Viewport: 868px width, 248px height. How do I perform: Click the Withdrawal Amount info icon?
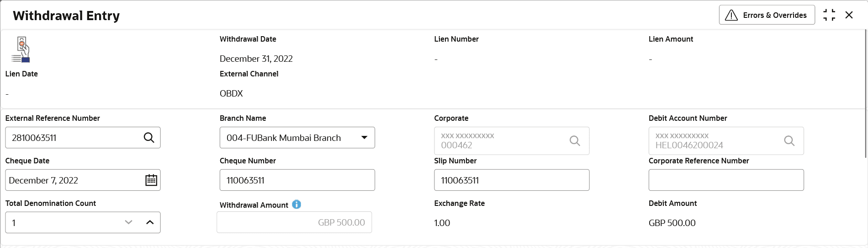click(x=296, y=205)
